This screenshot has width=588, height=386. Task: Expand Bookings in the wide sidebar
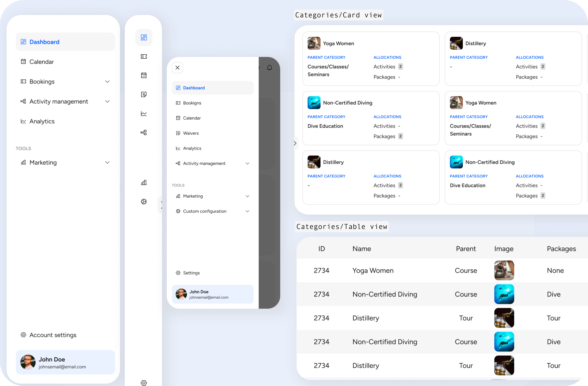(107, 82)
